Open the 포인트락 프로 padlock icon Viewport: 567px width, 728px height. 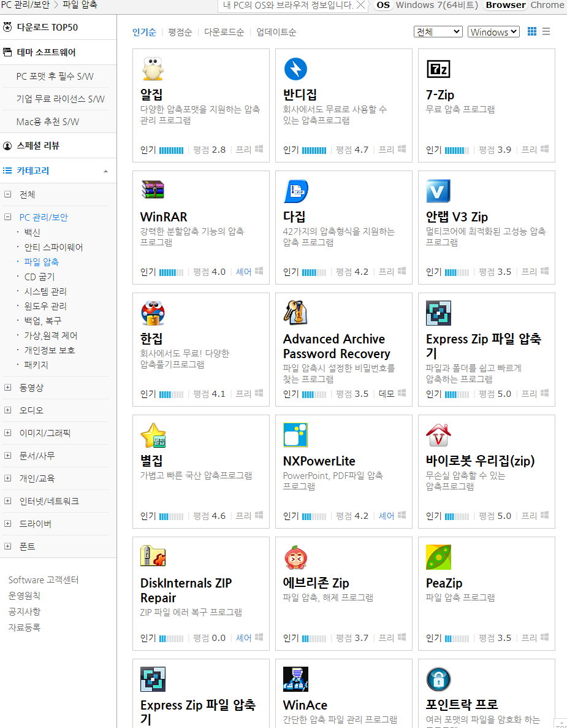click(438, 680)
